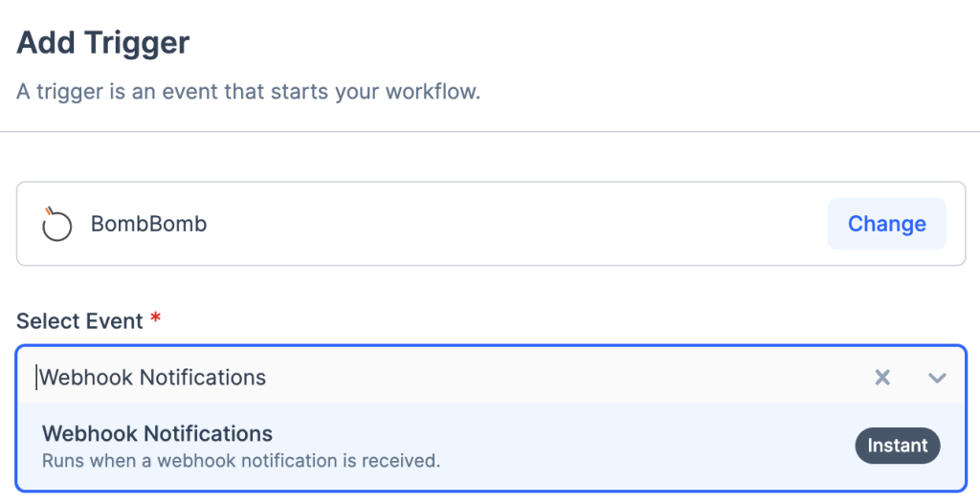The image size is (980, 502).
Task: Click the blank area right of Add Trigger
Action: coord(574,43)
